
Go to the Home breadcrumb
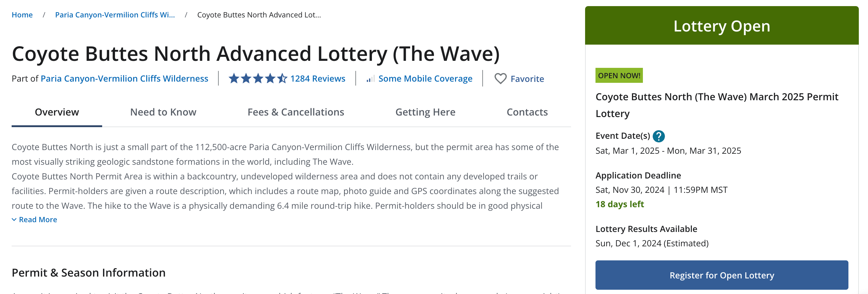coord(22,15)
